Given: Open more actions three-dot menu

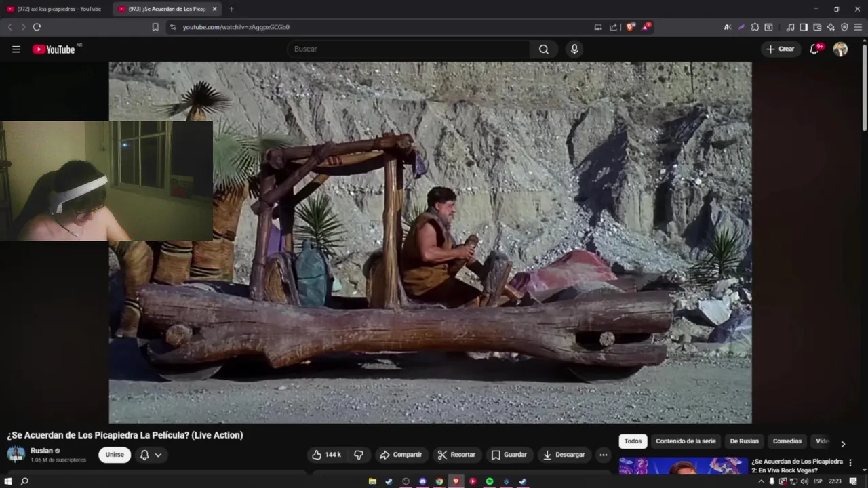Looking at the screenshot, I should (604, 455).
